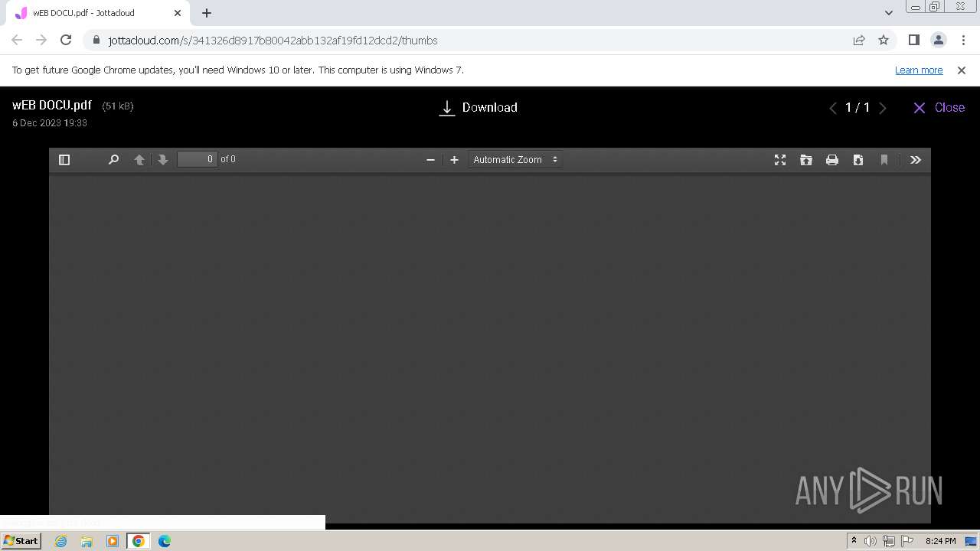Open Windows Media Player from taskbar

(113, 541)
